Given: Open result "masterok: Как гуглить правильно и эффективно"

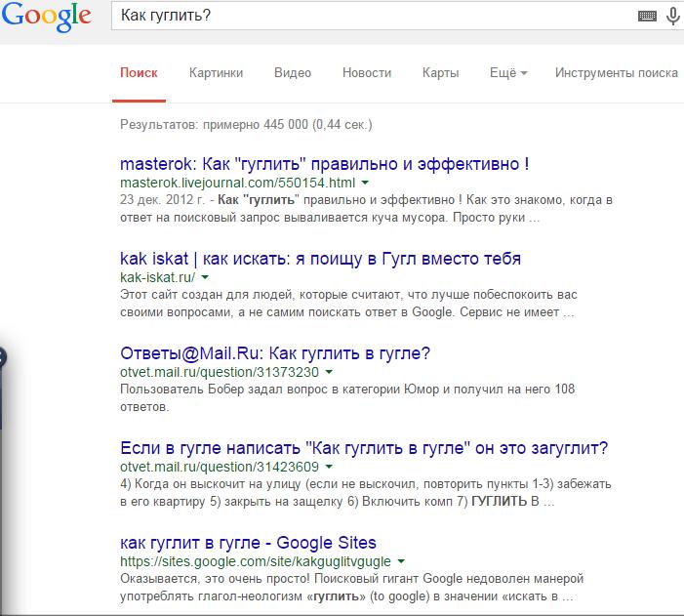Looking at the screenshot, I should pos(325,164).
